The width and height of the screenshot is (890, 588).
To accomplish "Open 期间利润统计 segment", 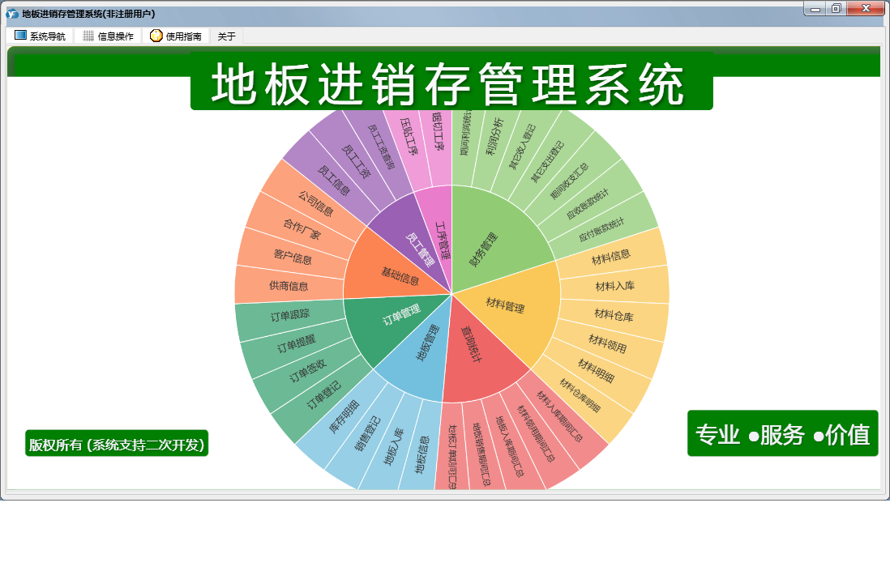I will [x=465, y=134].
